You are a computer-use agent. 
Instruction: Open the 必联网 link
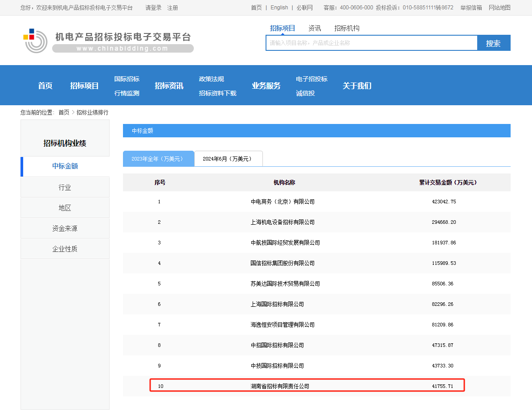tap(305, 8)
